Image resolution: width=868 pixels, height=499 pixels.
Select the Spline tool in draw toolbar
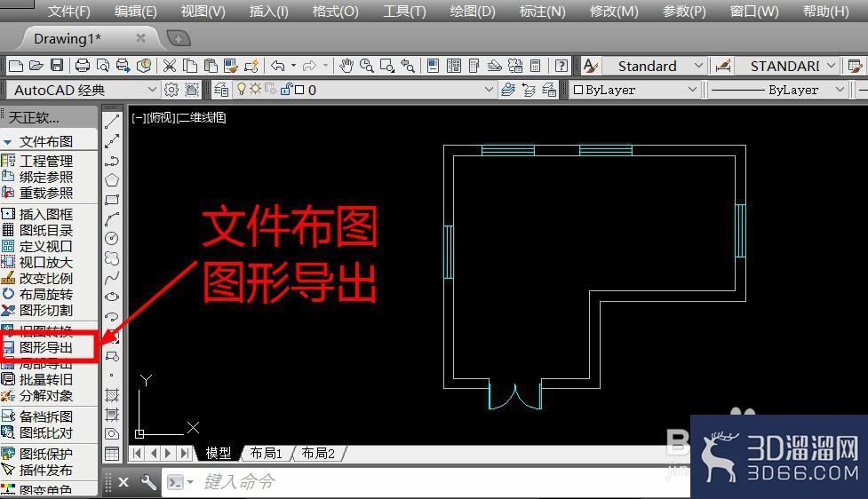click(112, 278)
